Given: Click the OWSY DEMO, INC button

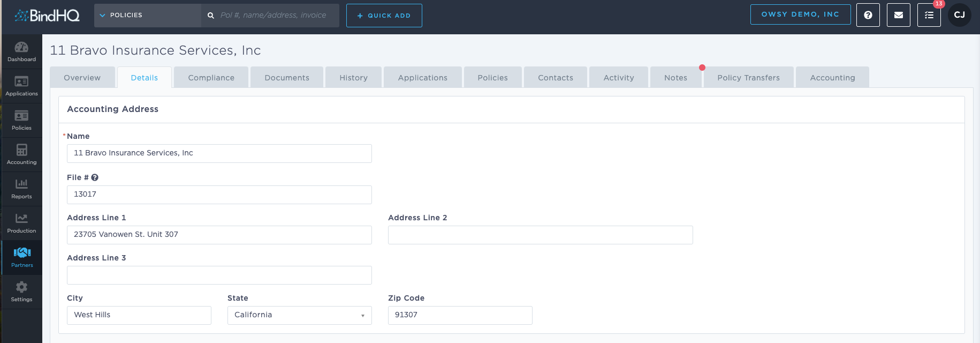Looking at the screenshot, I should click(x=801, y=14).
